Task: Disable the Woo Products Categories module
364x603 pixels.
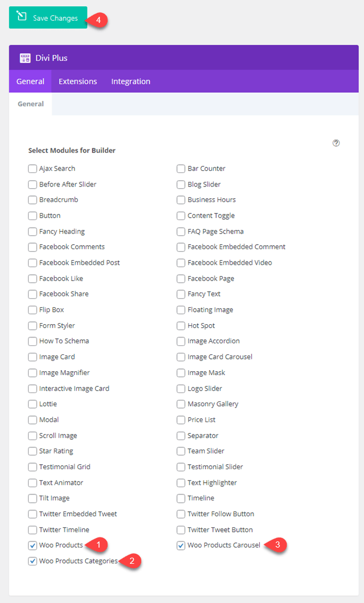Action: click(x=32, y=560)
